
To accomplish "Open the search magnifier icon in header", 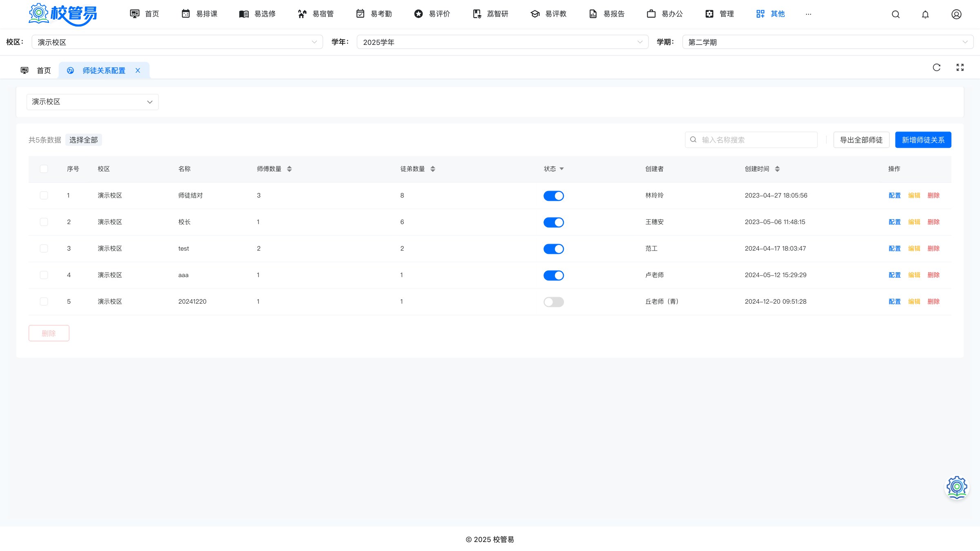I will [895, 14].
